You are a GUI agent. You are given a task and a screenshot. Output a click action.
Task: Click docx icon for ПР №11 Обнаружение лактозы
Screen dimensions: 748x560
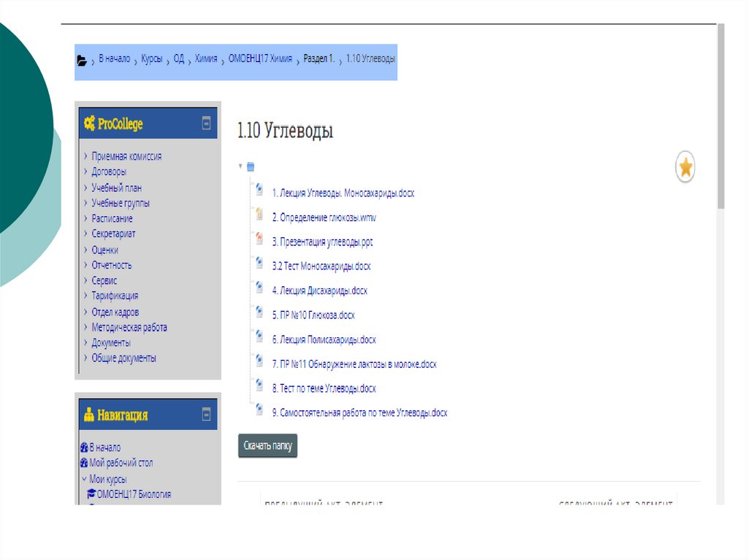[259, 360]
